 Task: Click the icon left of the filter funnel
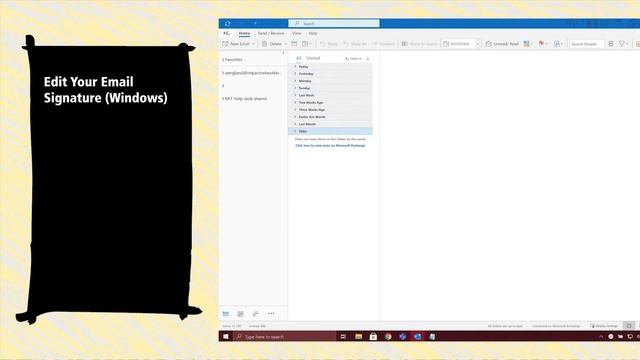point(611,44)
